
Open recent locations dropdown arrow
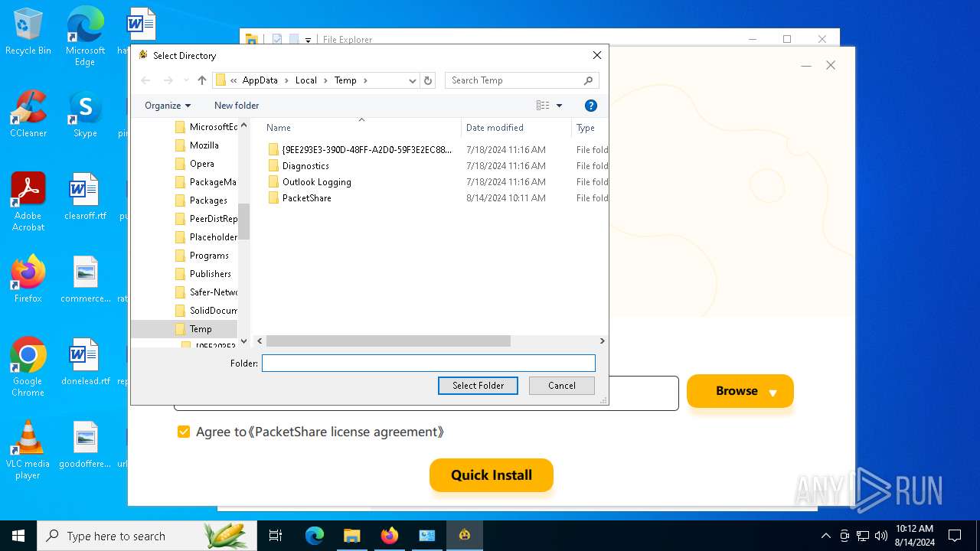[185, 80]
